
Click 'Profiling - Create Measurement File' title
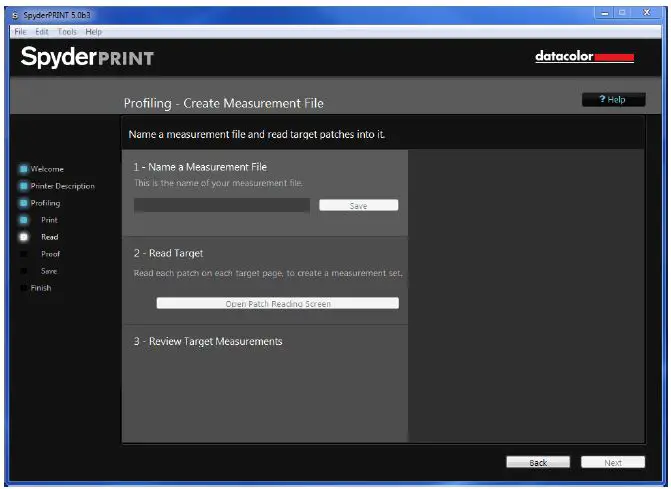coord(224,103)
